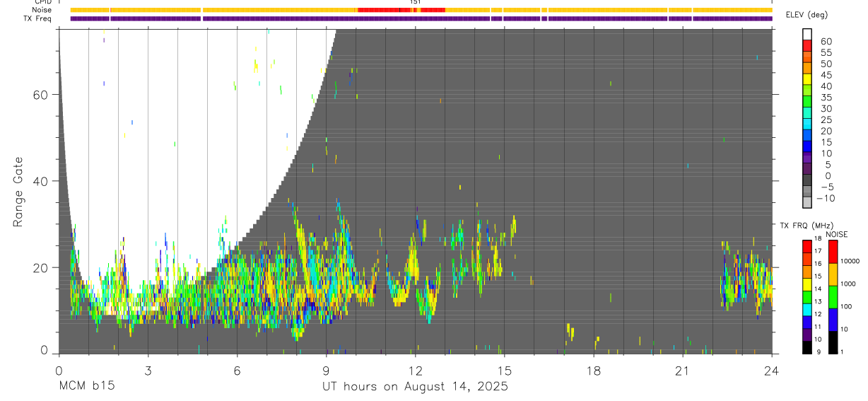Select the red 18 MHz TX frequency swatch
This screenshot has width=868, height=401.
click(807, 246)
